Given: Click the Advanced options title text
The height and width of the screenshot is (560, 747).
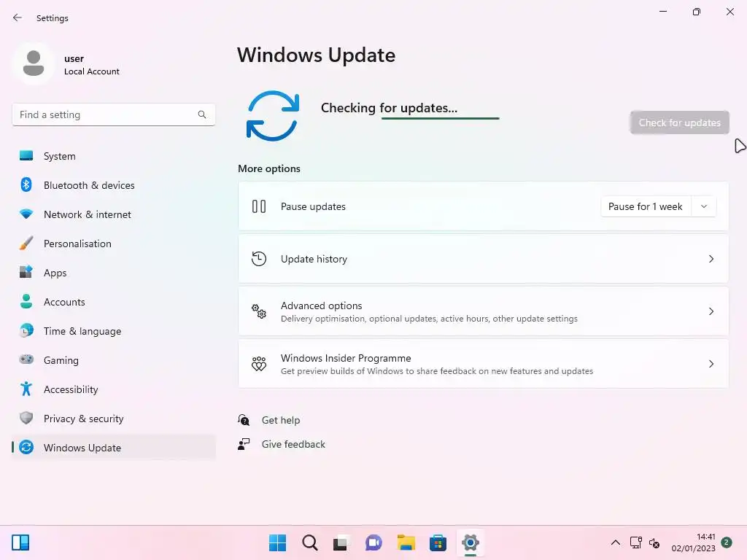Looking at the screenshot, I should 321,306.
